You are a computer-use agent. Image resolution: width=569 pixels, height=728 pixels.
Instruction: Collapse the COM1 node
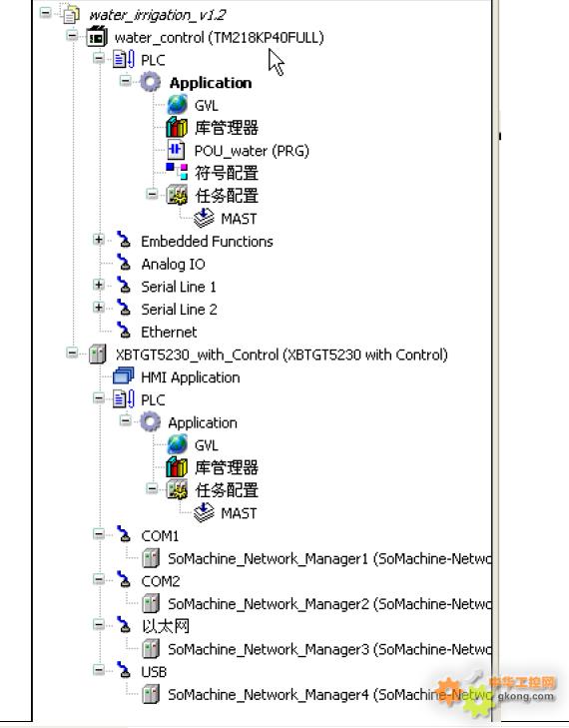tap(99, 534)
